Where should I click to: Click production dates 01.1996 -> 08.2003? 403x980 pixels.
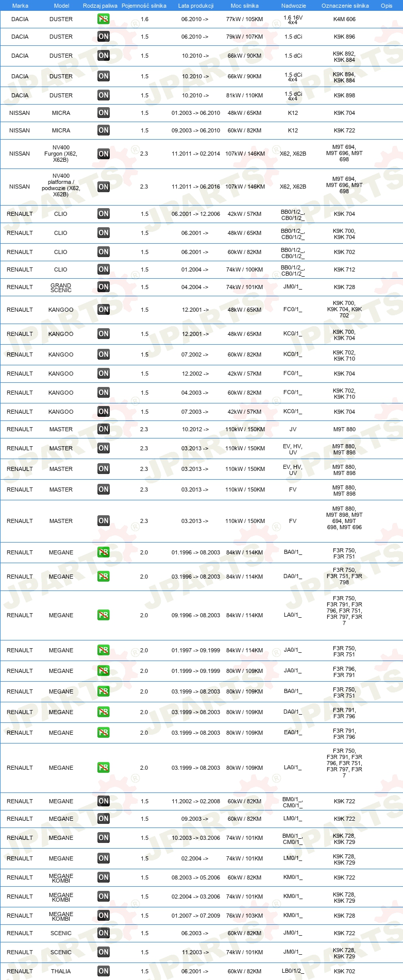(196, 552)
